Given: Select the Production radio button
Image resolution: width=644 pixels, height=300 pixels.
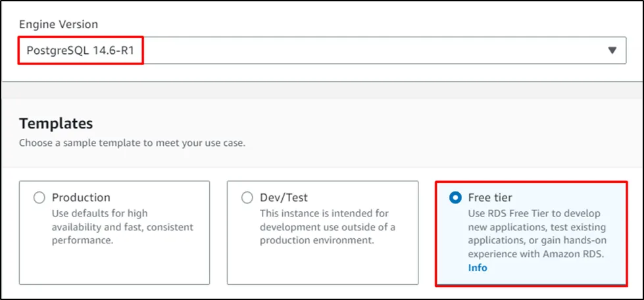Looking at the screenshot, I should (39, 197).
